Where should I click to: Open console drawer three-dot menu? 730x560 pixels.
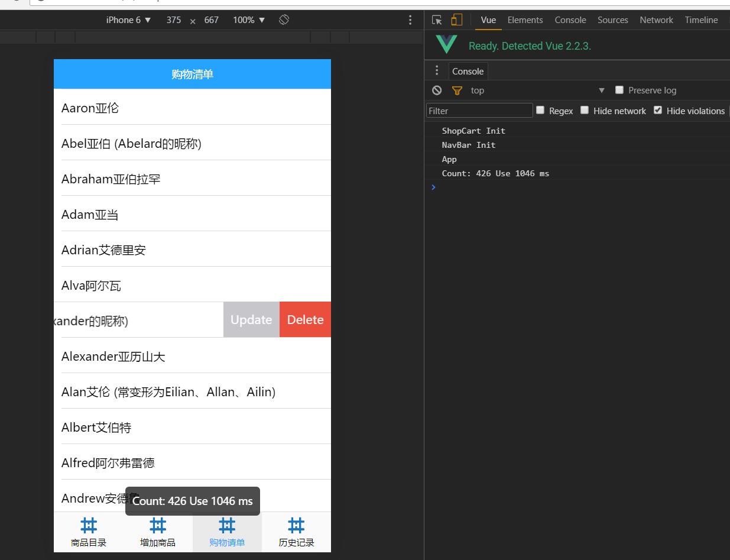pyautogui.click(x=437, y=71)
